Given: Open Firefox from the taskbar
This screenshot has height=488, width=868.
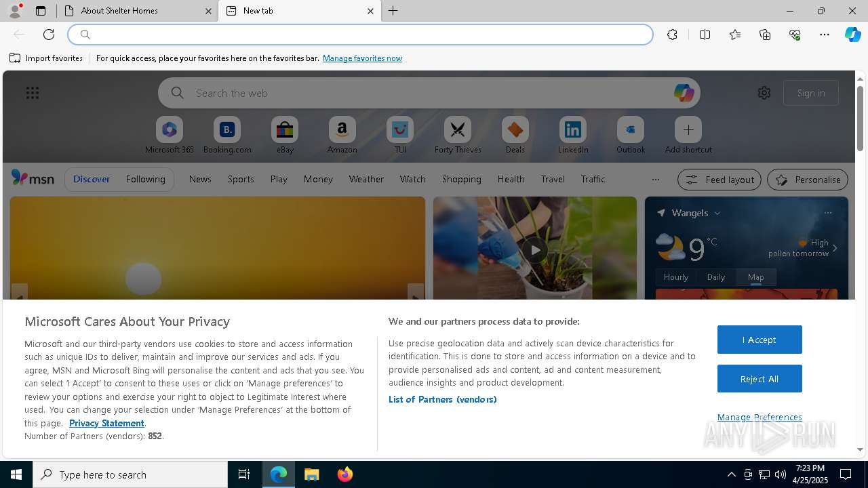Looking at the screenshot, I should point(344,474).
